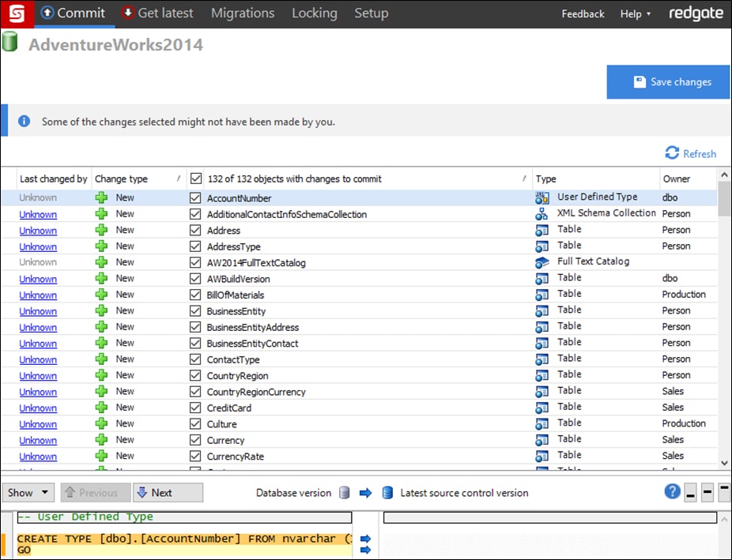The width and height of the screenshot is (732, 560).
Task: Click the green plus icon beside AccountNumber
Action: (101, 198)
